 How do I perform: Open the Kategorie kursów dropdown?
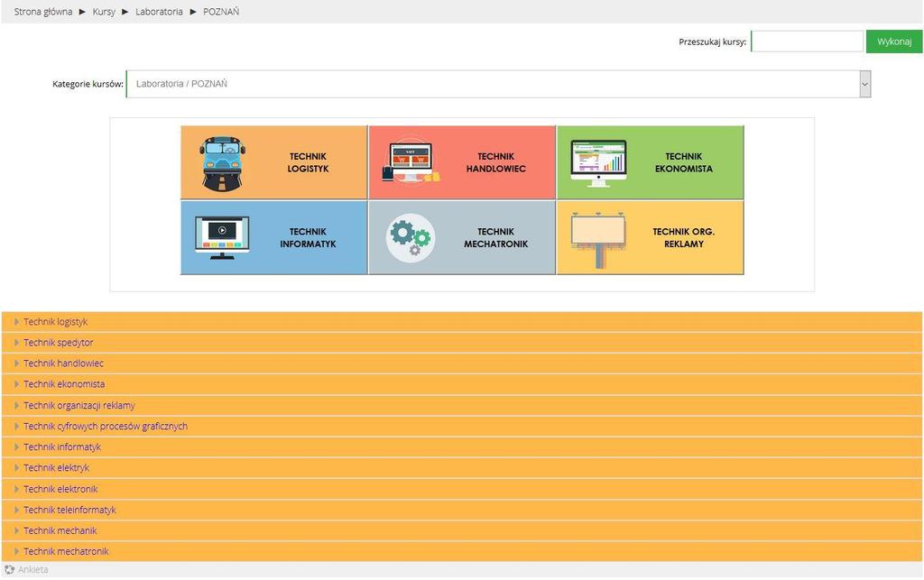(498, 84)
